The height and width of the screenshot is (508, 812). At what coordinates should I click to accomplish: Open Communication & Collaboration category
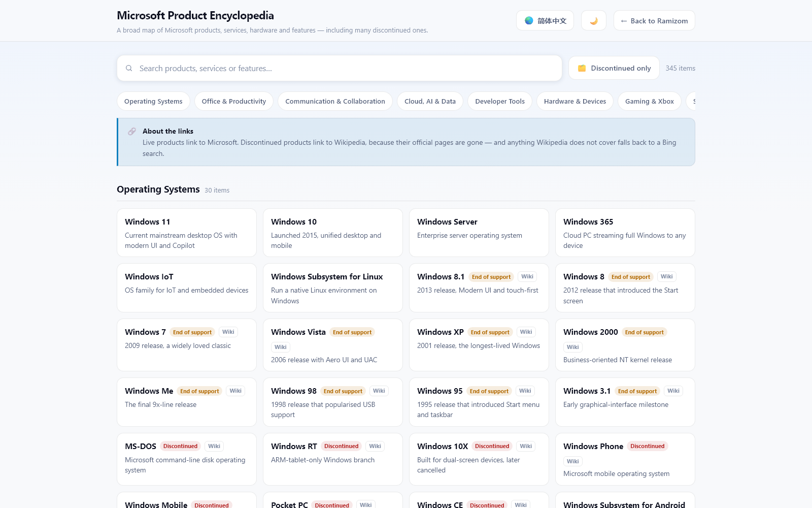[335, 101]
